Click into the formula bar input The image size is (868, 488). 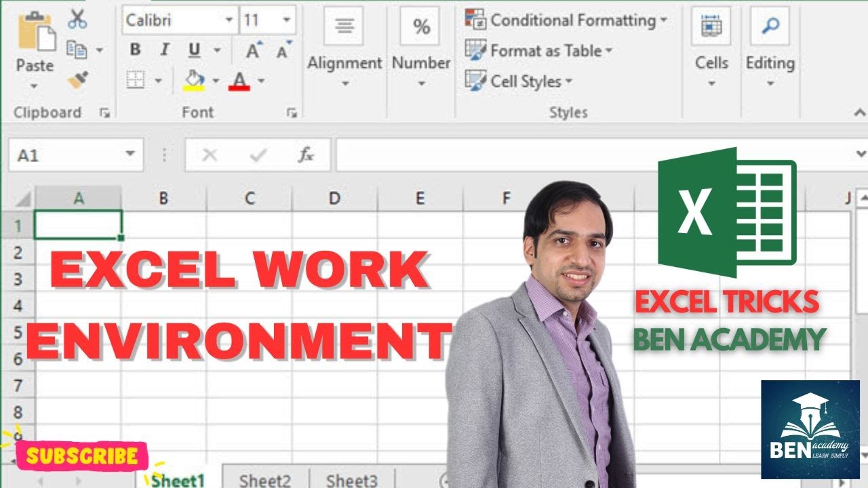[593, 155]
